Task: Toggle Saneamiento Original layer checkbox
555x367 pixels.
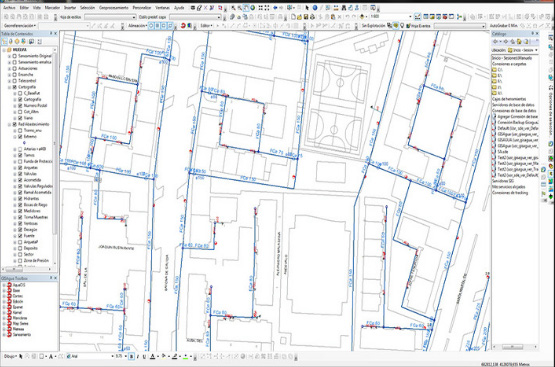Action: point(15,56)
